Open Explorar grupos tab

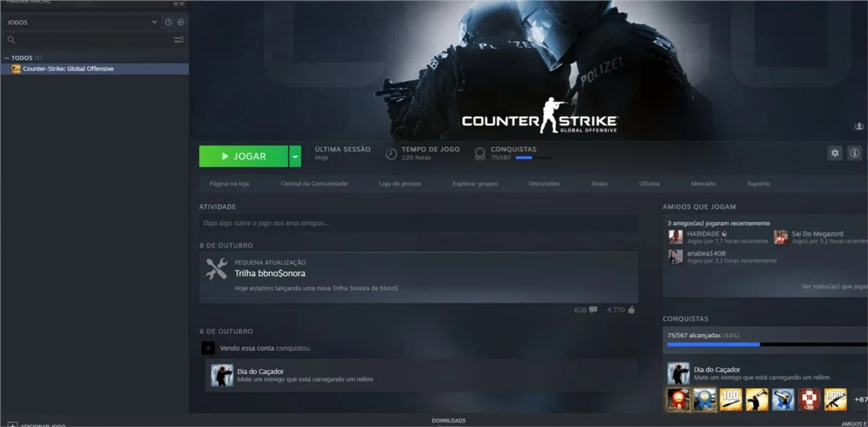click(x=475, y=183)
